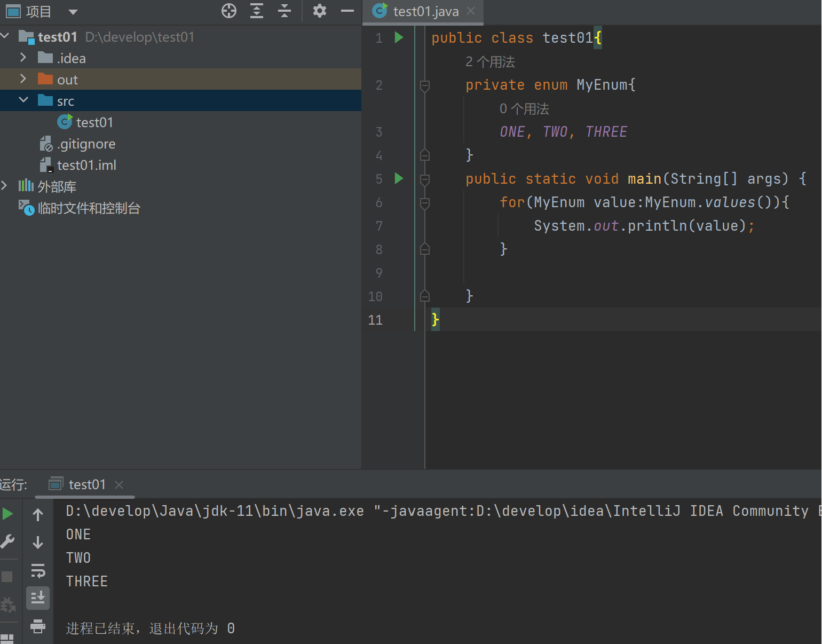The height and width of the screenshot is (644, 822).
Task: Run class test01 from gutter line 1
Action: (399, 37)
